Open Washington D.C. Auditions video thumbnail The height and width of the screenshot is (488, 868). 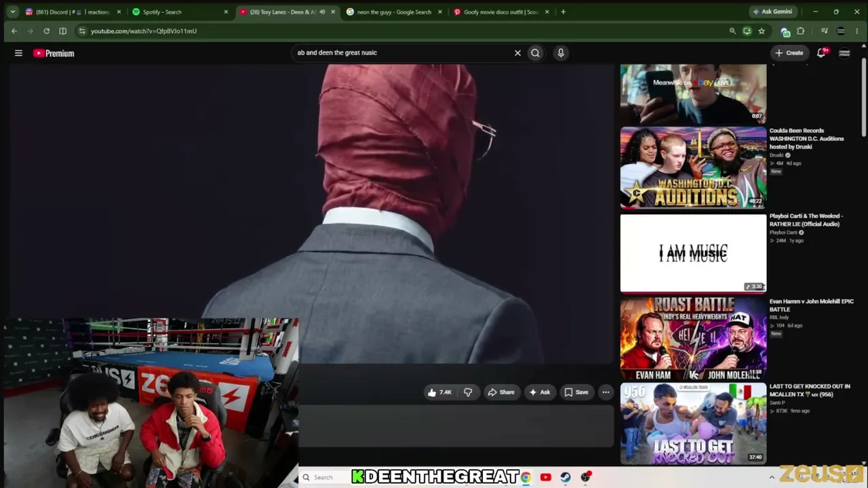click(693, 167)
